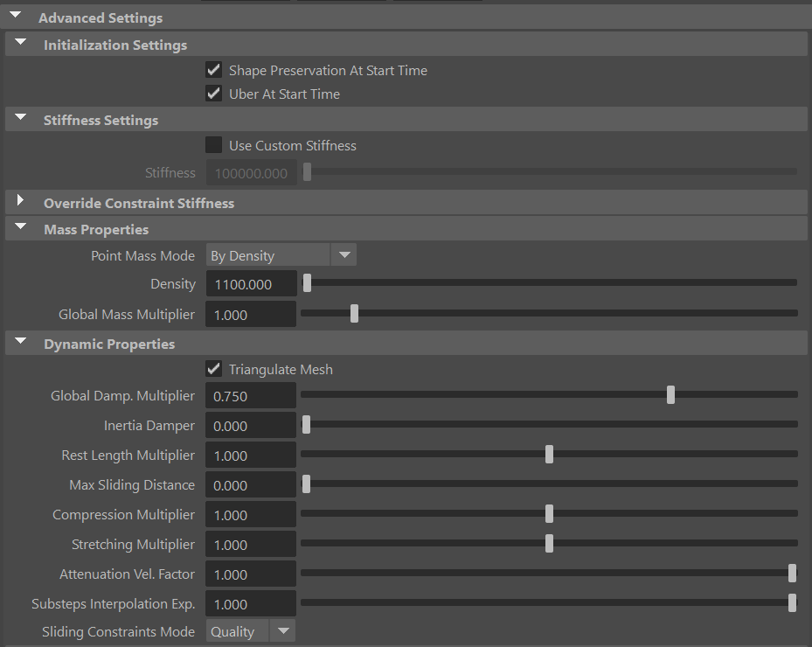Image resolution: width=812 pixels, height=647 pixels.
Task: Click the Rest Length Multiplier value field
Action: coord(251,455)
